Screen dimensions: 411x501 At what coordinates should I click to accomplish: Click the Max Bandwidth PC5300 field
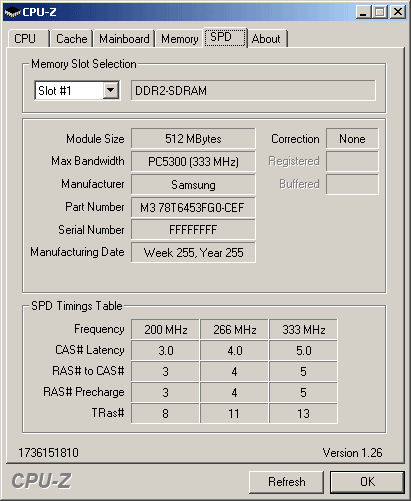coord(193,161)
